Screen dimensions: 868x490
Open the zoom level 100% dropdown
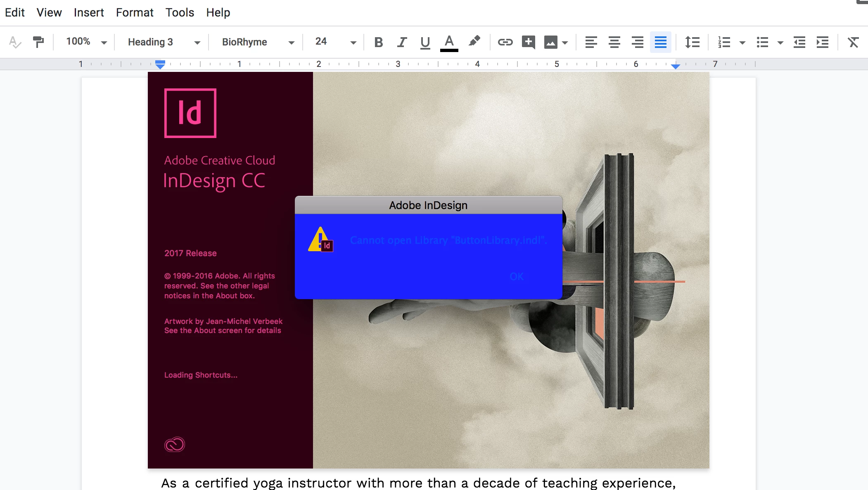(x=86, y=42)
